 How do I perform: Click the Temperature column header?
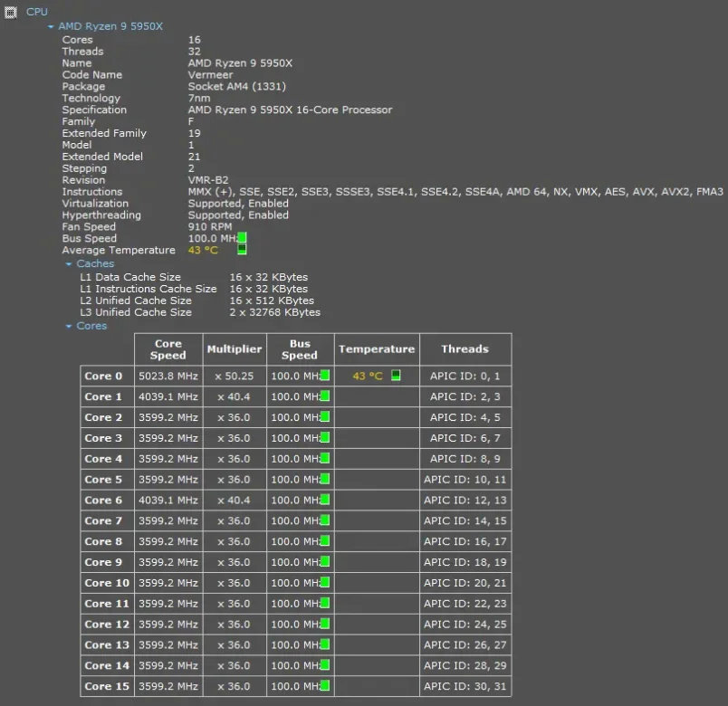coord(377,349)
